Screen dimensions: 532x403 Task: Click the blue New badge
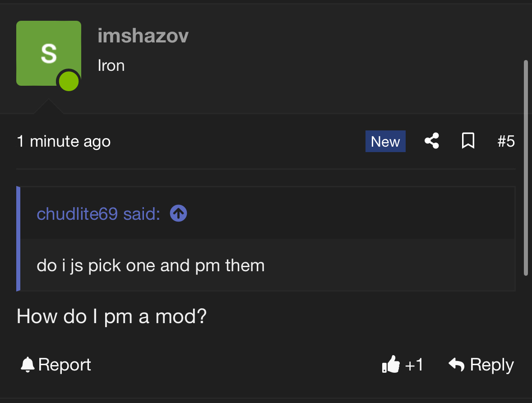tap(385, 141)
